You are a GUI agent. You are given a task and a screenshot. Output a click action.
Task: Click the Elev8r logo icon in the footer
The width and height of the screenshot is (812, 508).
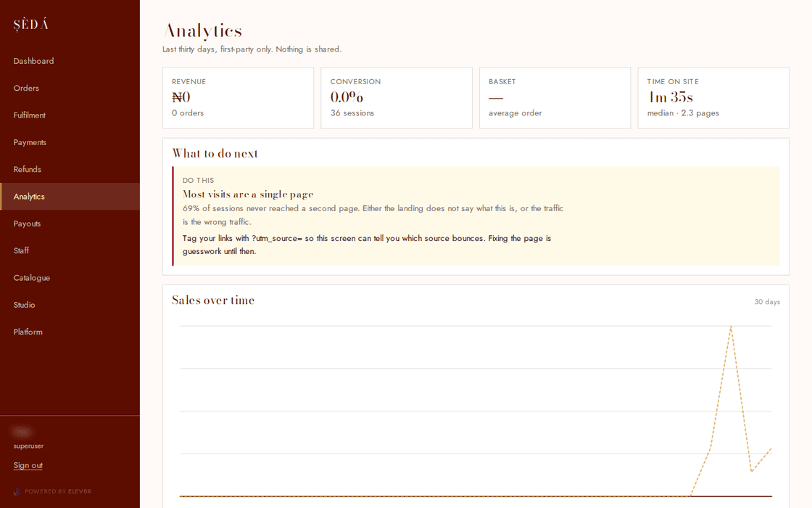(17, 491)
